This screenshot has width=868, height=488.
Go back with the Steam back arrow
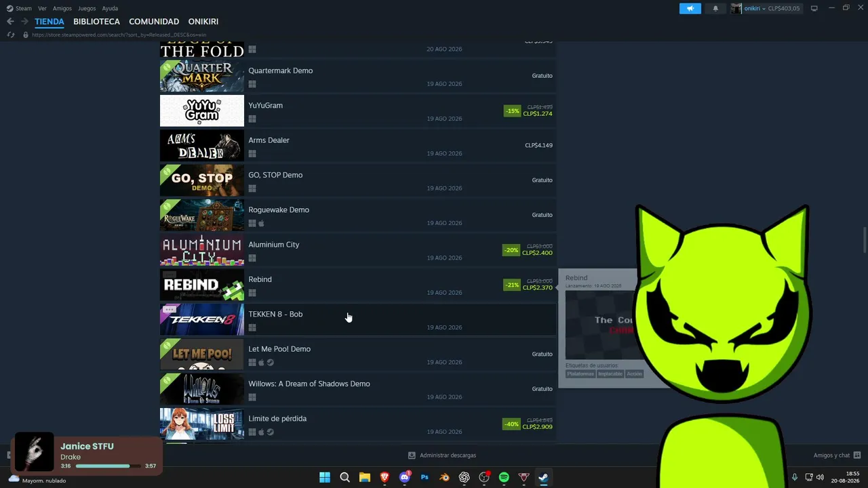coord(10,22)
